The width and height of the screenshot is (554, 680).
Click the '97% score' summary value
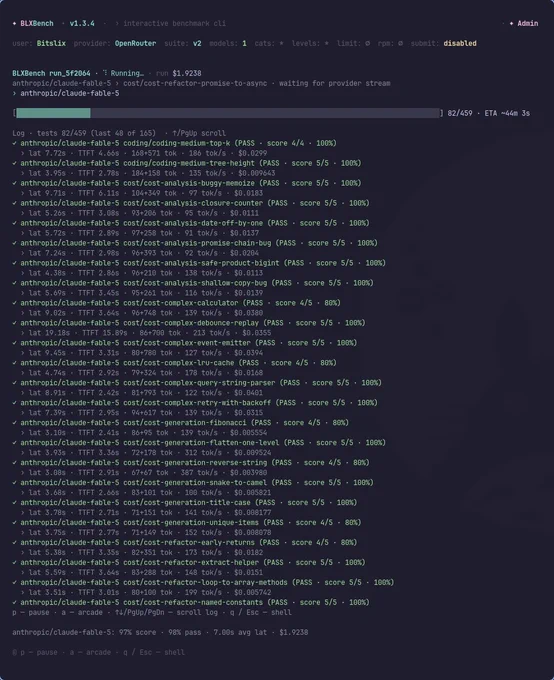tap(137, 632)
